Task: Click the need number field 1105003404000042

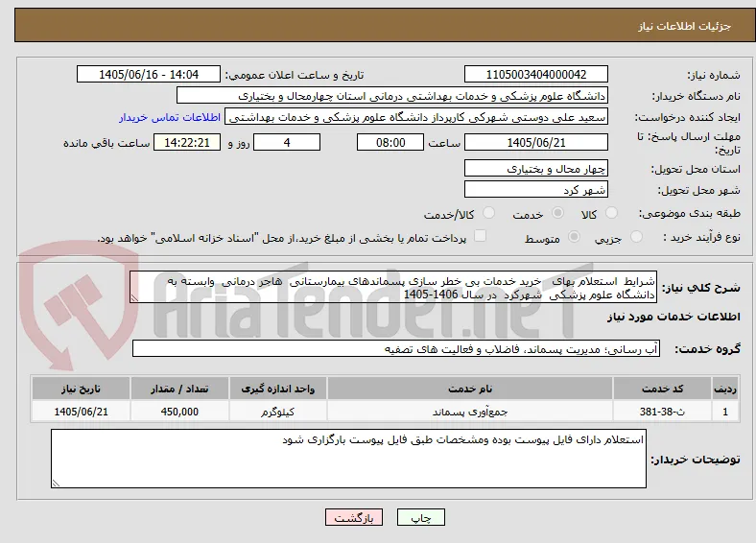Action: 536,74
